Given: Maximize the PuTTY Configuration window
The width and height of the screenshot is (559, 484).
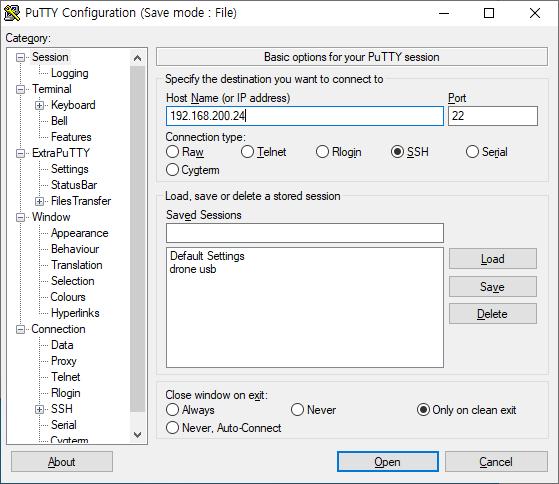Looking at the screenshot, I should (x=489, y=13).
